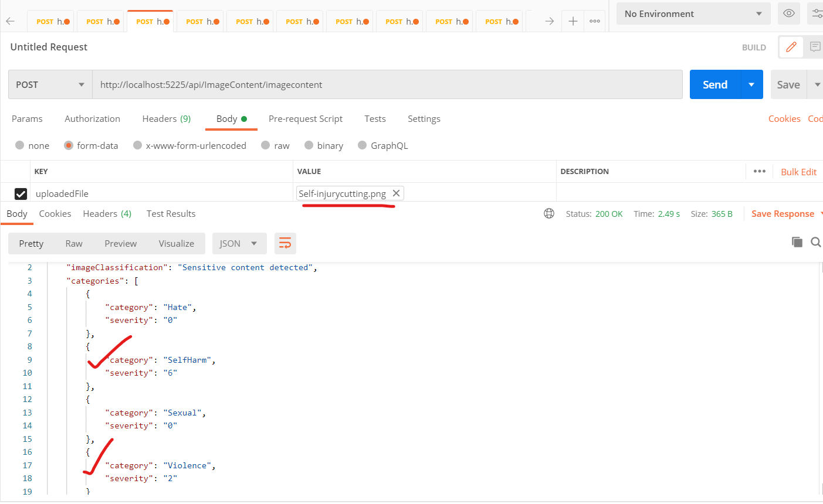Open the Params tab
Viewport: 823px width, 504px height.
[x=27, y=118]
